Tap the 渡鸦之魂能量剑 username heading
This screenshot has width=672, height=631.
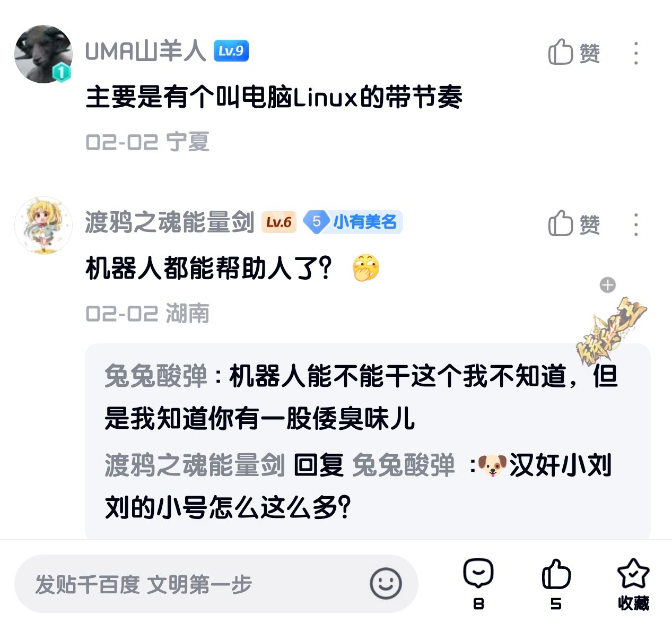tap(170, 222)
